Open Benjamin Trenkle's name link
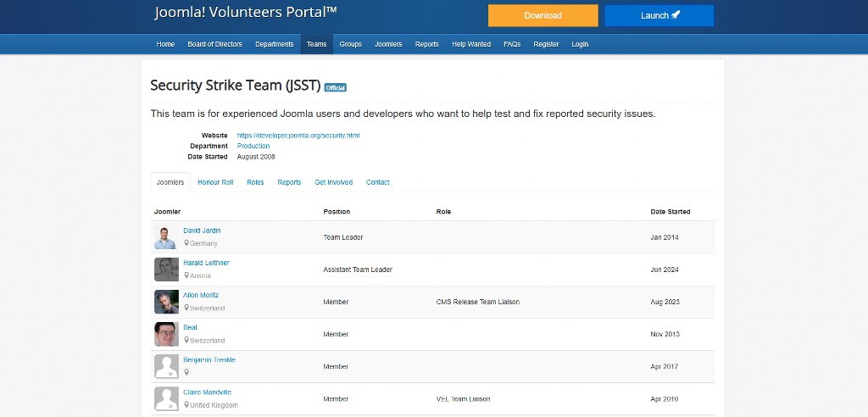This screenshot has height=417, width=868. [x=209, y=360]
